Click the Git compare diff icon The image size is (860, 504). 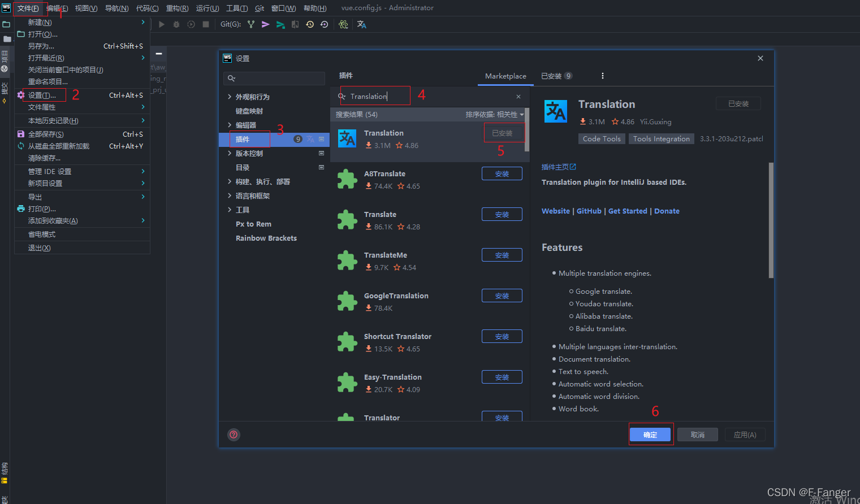[295, 24]
